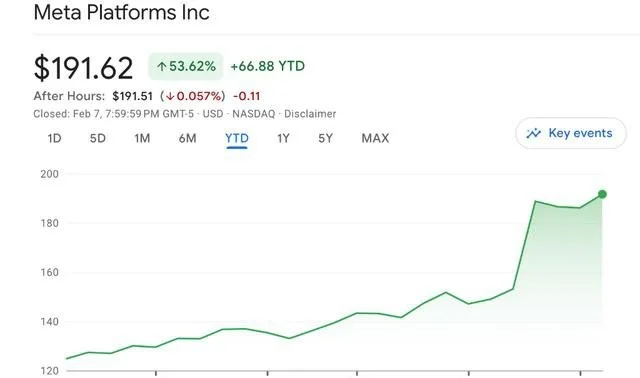Image resolution: width=640 pixels, height=378 pixels.
Task: Show the MAX time range
Action: 375,138
